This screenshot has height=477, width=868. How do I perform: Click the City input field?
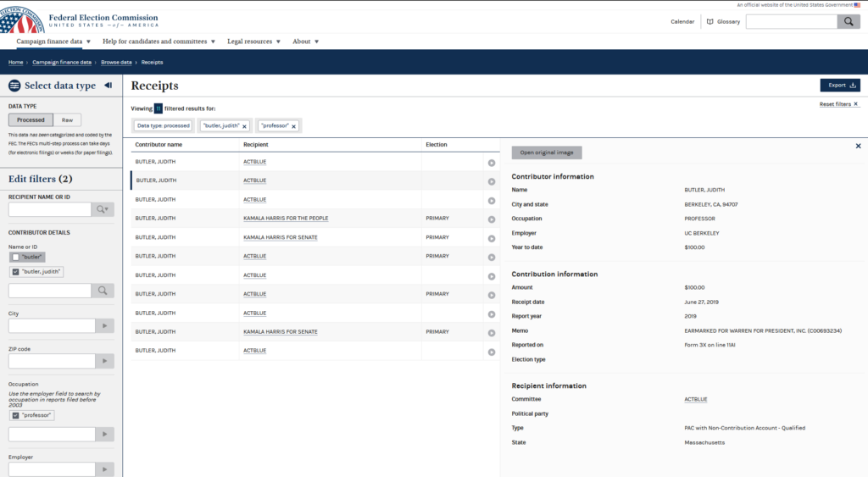tap(52, 326)
